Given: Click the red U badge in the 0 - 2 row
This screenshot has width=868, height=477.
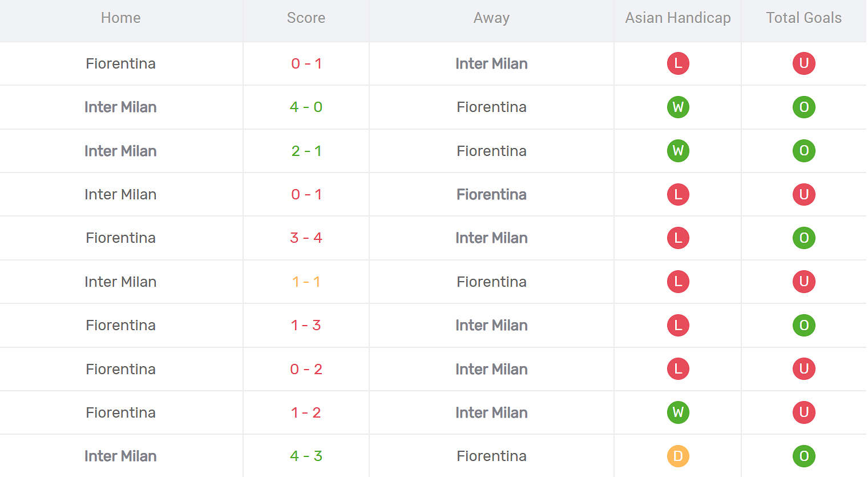Looking at the screenshot, I should point(804,369).
